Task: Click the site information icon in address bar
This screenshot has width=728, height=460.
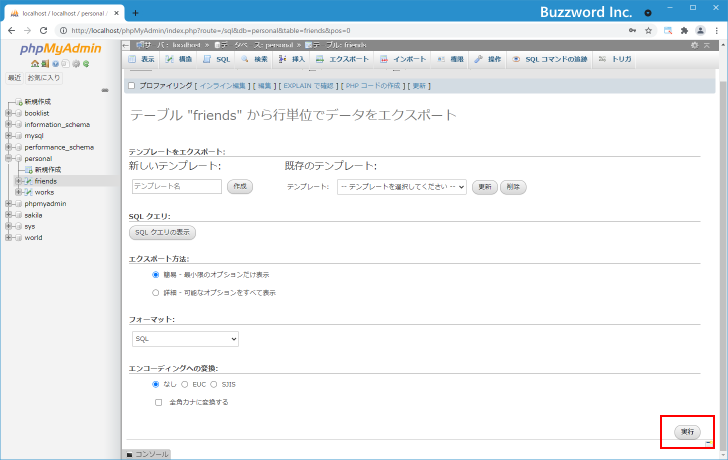Action: tap(64, 31)
